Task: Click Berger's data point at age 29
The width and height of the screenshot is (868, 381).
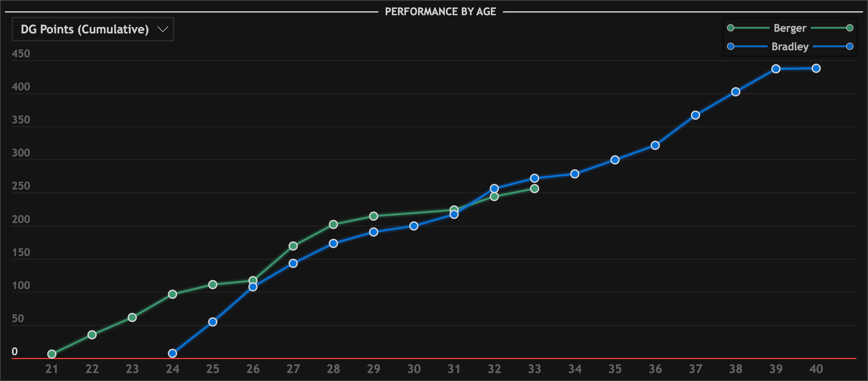Action: (x=373, y=216)
